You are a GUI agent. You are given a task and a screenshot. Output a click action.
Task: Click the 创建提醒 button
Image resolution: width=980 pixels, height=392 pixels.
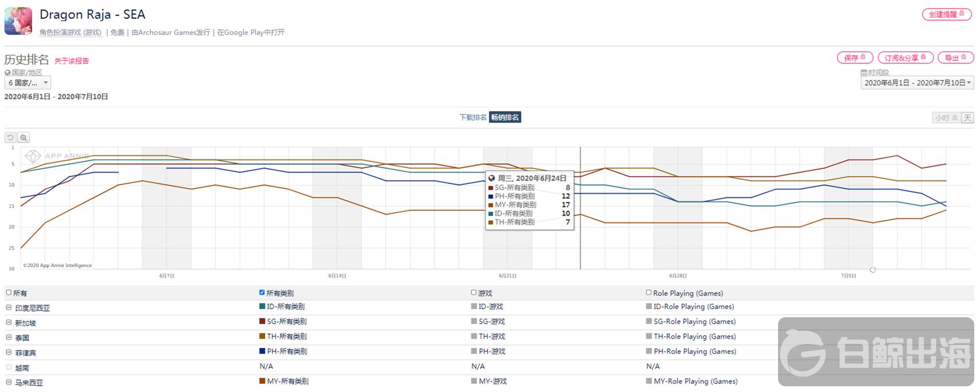tap(947, 14)
